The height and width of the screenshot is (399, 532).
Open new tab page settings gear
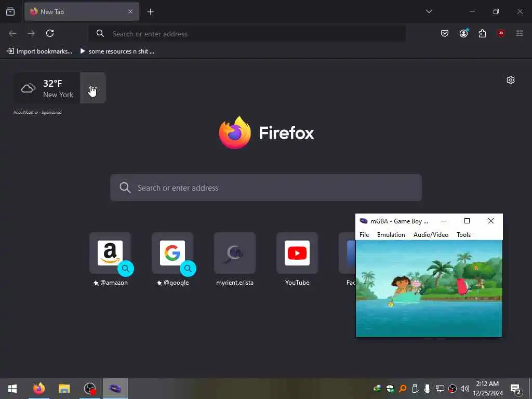point(511,80)
